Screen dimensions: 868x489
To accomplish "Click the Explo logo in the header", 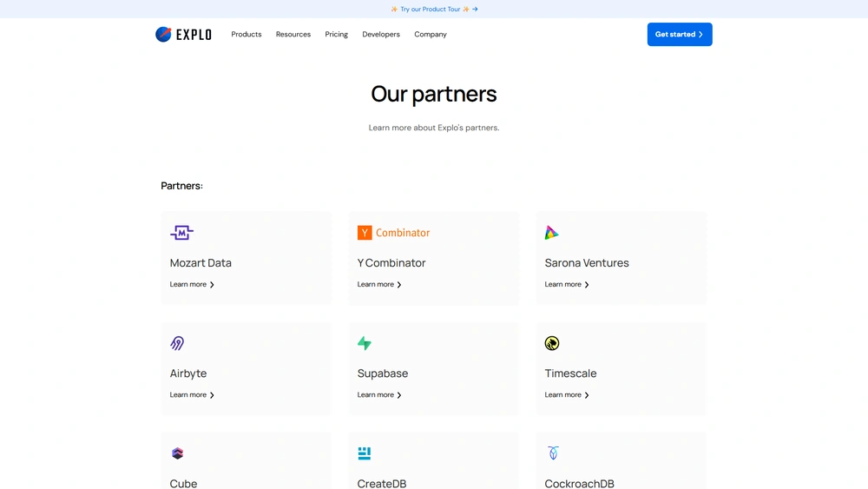I will [x=183, y=35].
